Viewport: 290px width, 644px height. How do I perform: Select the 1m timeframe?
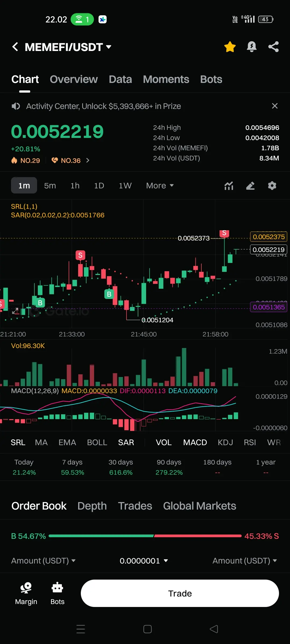click(x=24, y=185)
